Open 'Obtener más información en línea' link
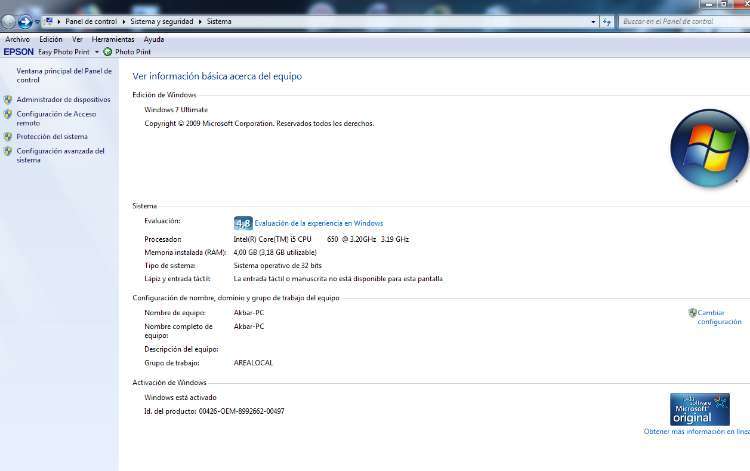750x471 pixels. [696, 431]
